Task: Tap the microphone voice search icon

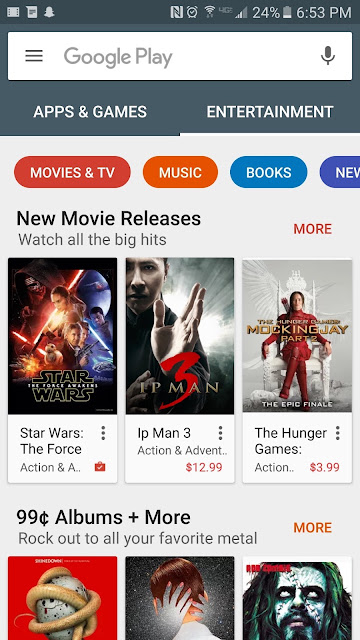Action: coord(328,56)
